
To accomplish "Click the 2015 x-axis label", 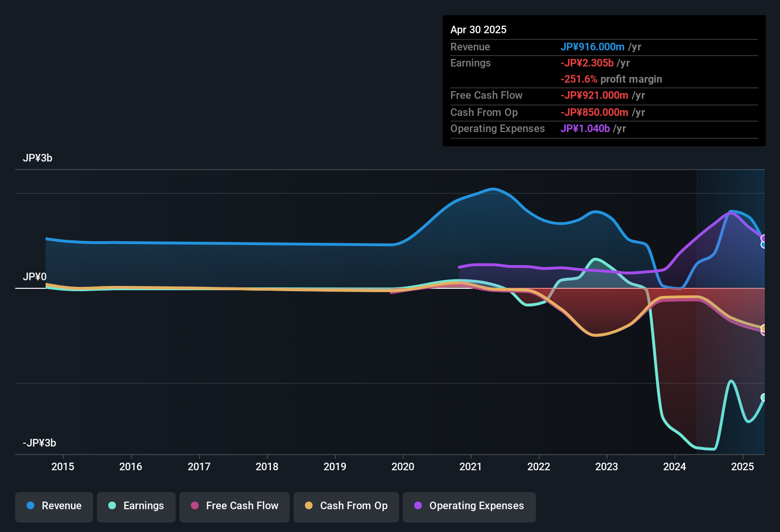I will click(x=63, y=467).
